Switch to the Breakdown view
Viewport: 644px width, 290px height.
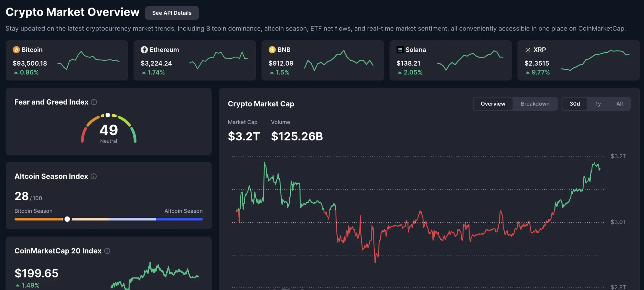coord(535,104)
